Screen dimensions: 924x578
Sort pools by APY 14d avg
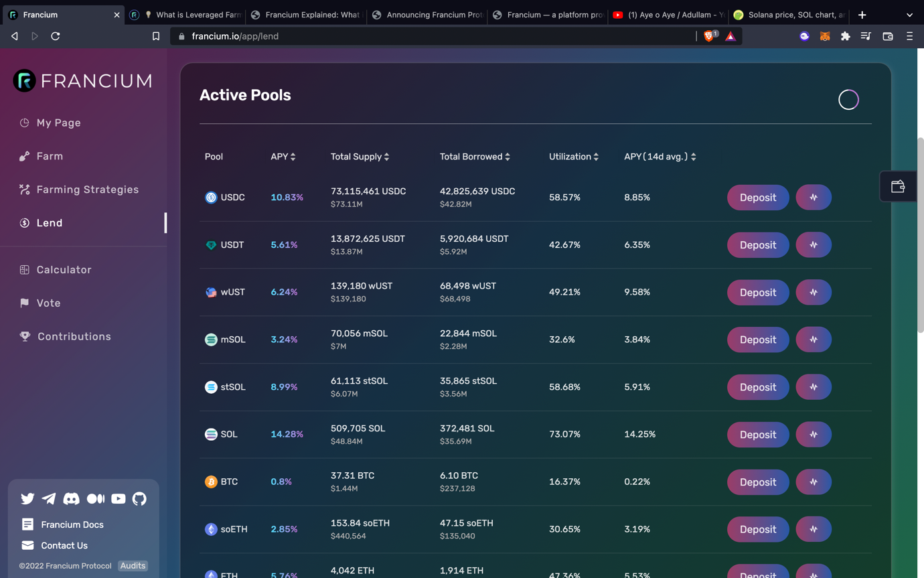[660, 157]
